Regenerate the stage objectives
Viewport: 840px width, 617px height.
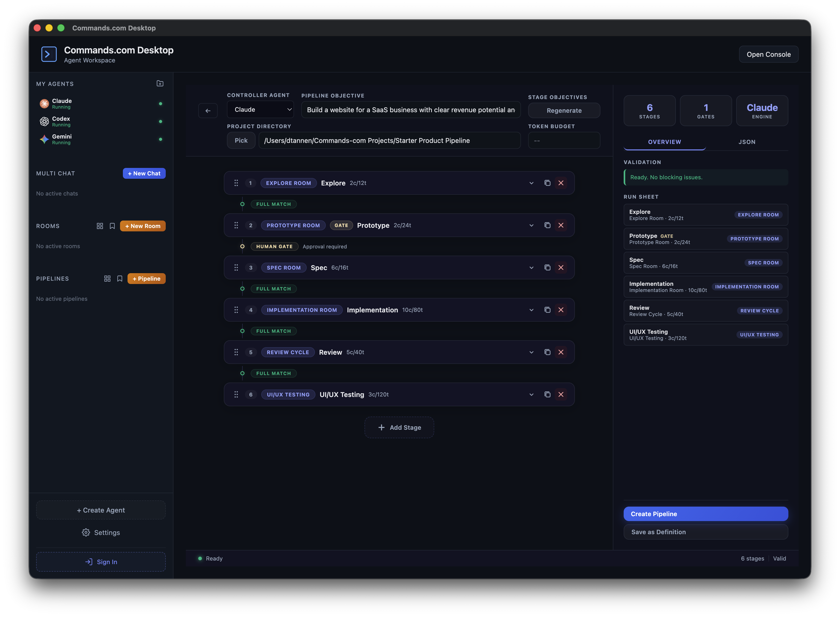(x=564, y=111)
